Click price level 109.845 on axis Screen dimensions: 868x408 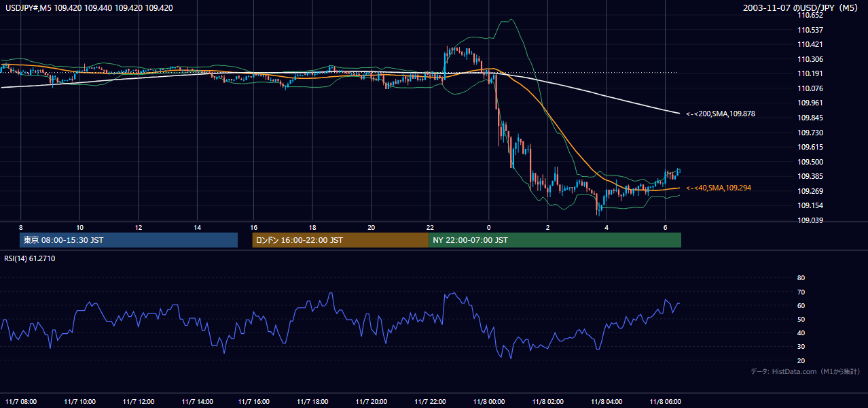click(x=810, y=118)
